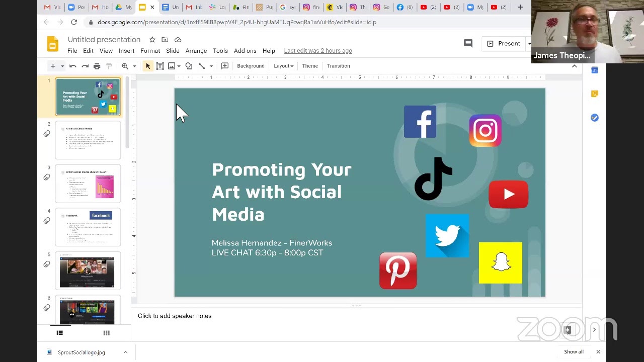Star the Untitled presentation
644x362 pixels.
pyautogui.click(x=152, y=40)
